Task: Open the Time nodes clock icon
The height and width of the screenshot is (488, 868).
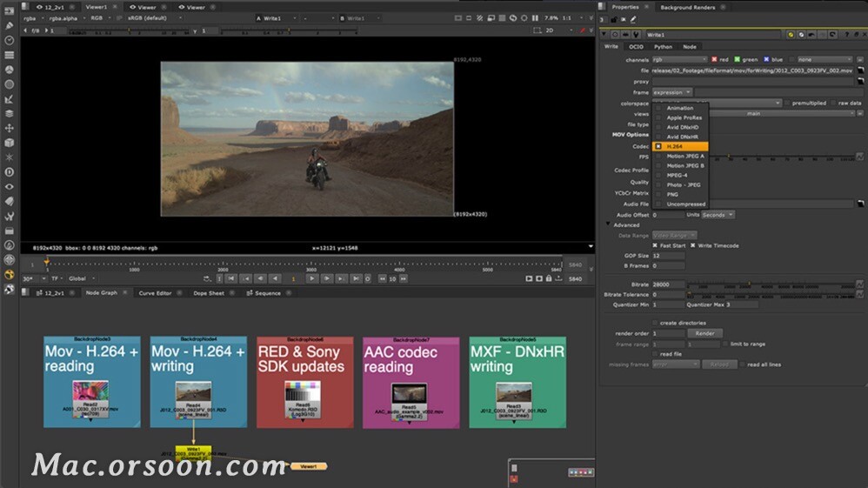Action: (x=9, y=40)
